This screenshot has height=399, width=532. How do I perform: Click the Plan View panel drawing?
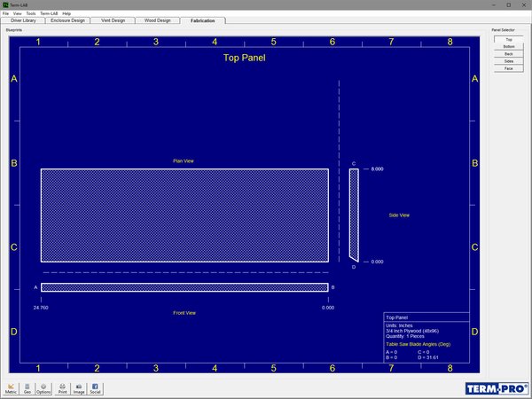click(x=184, y=215)
